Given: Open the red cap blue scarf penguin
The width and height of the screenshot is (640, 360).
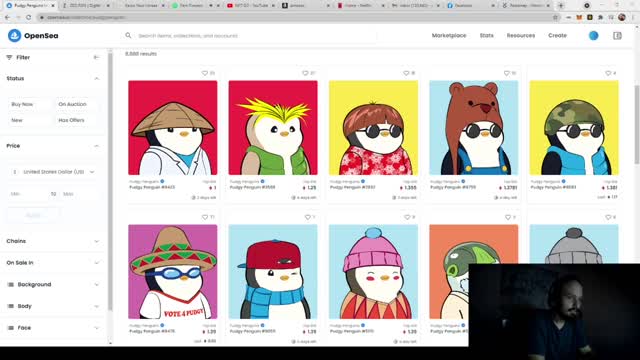Looking at the screenshot, I should tap(273, 272).
